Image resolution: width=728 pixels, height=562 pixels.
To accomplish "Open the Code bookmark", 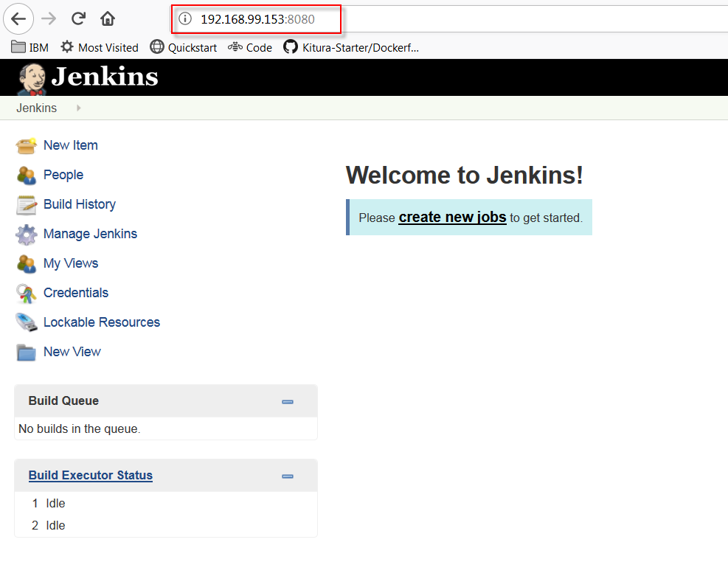I will tap(250, 47).
